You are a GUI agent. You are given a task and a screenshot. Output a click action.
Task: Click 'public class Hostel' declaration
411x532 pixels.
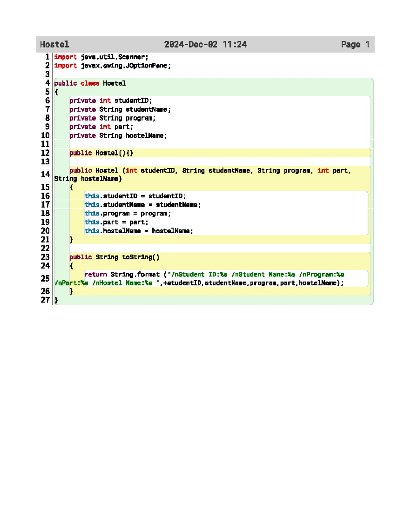coord(90,83)
